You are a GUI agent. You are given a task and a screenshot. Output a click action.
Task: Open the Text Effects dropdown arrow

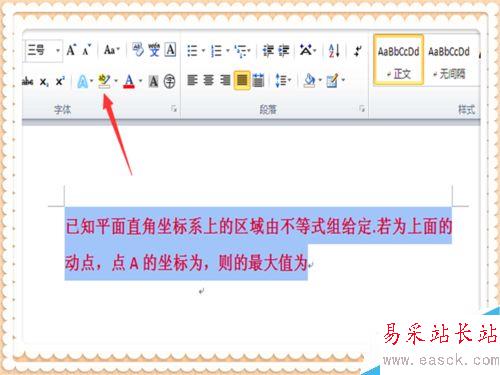pos(91,81)
